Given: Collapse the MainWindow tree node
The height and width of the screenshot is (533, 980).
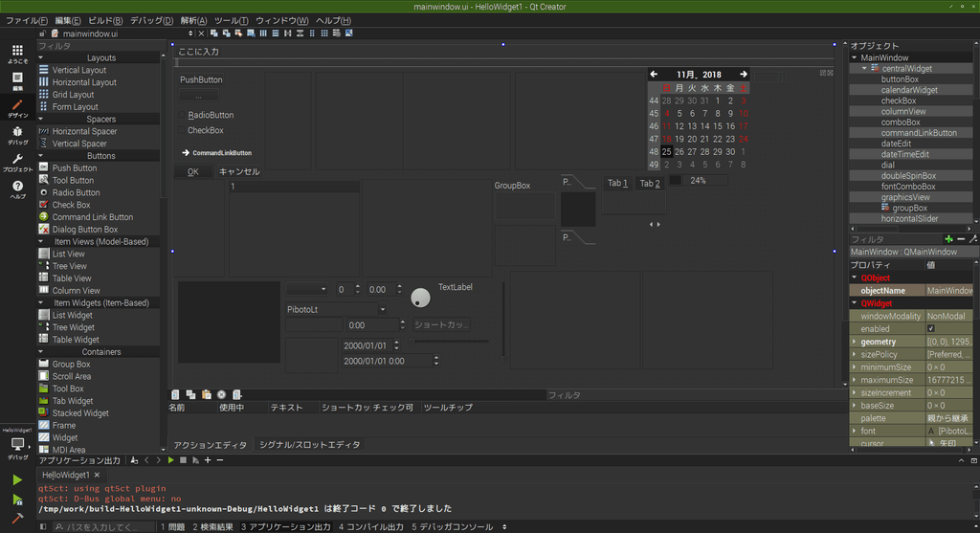Looking at the screenshot, I should coord(855,57).
